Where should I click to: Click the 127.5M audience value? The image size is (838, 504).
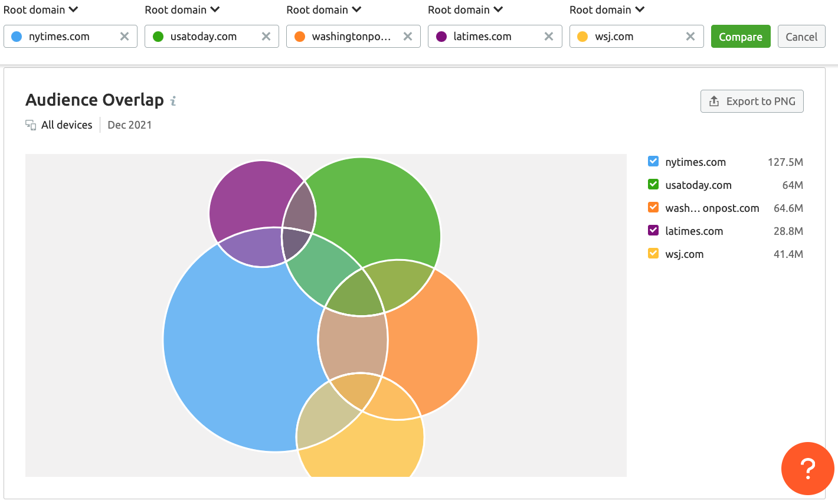pyautogui.click(x=785, y=162)
